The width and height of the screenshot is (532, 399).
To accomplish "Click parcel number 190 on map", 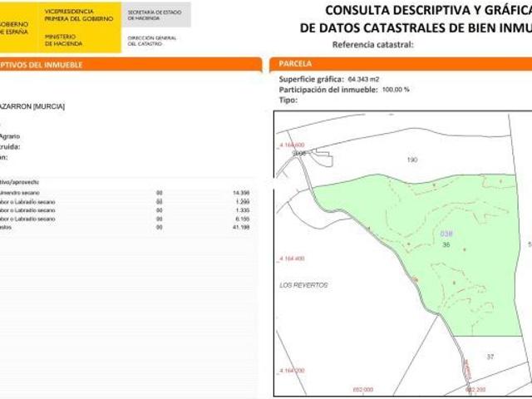I will pyautogui.click(x=411, y=159).
